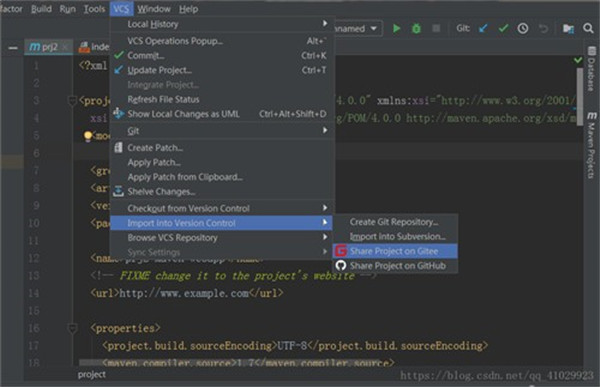Image resolution: width=600 pixels, height=387 pixels.
Task: Click the lightbulb intention icon in editor
Action: [88, 136]
